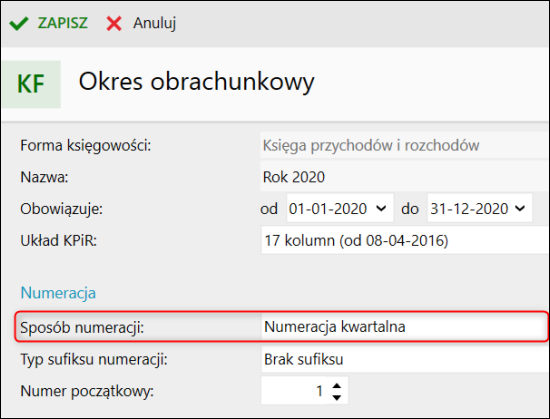The image size is (550, 419).
Task: Cancel editing with Anuluj
Action: tap(154, 23)
